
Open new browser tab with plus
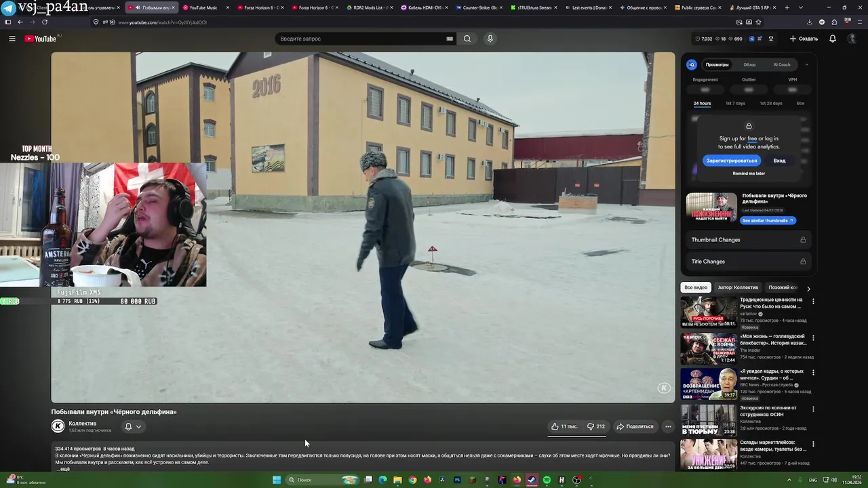(x=787, y=7)
